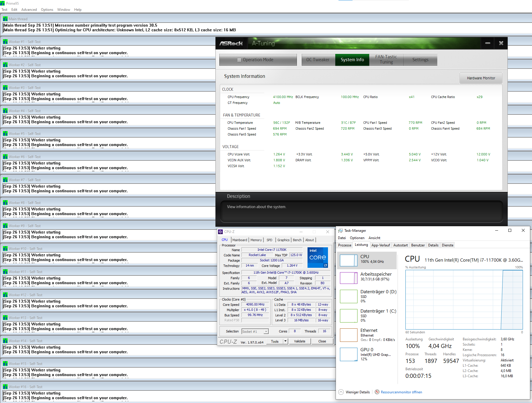
Task: Switch to OC Tweaker tab in A-Tuning
Action: pos(318,60)
